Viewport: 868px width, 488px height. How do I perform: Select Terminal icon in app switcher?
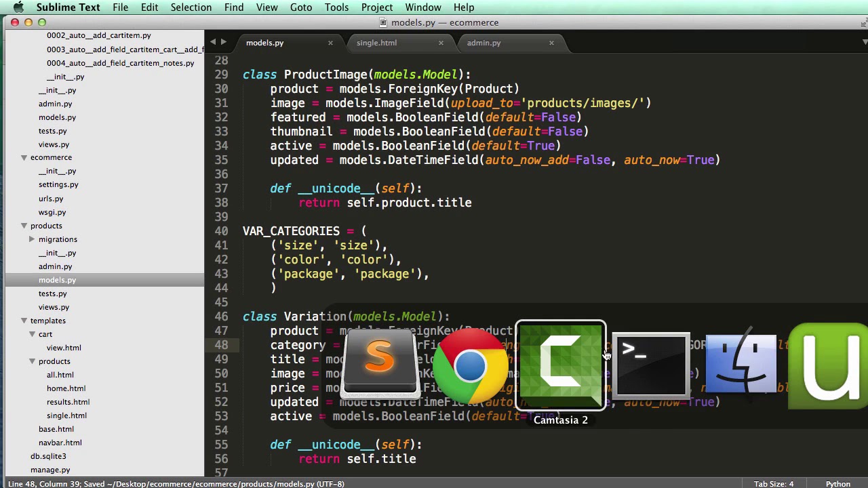[x=651, y=365]
